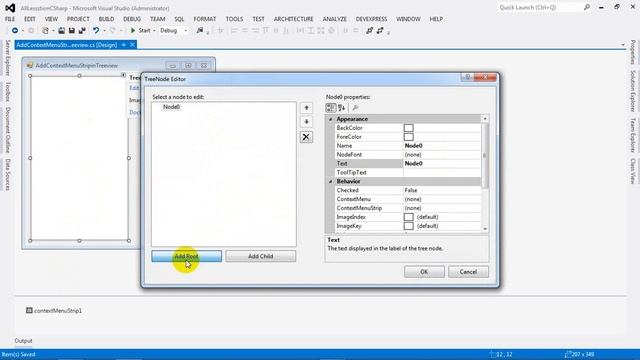Click the Find in Files toolbar icon
Viewport: 640px width, 360px height.
200,31
